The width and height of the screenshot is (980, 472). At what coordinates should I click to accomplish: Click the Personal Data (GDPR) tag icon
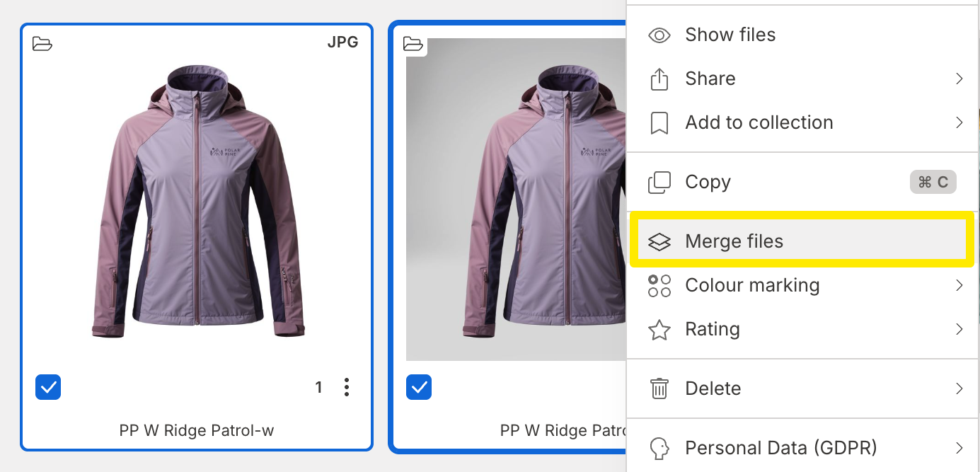coord(659,448)
